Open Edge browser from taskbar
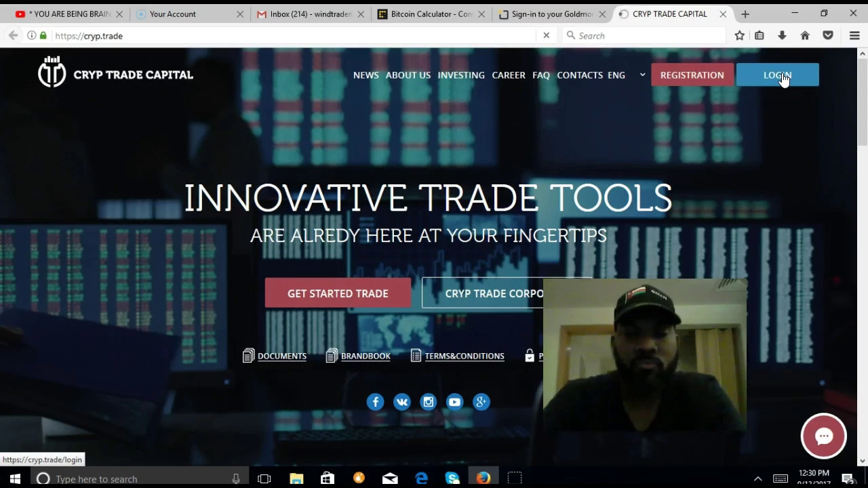This screenshot has height=488, width=868. [x=421, y=479]
